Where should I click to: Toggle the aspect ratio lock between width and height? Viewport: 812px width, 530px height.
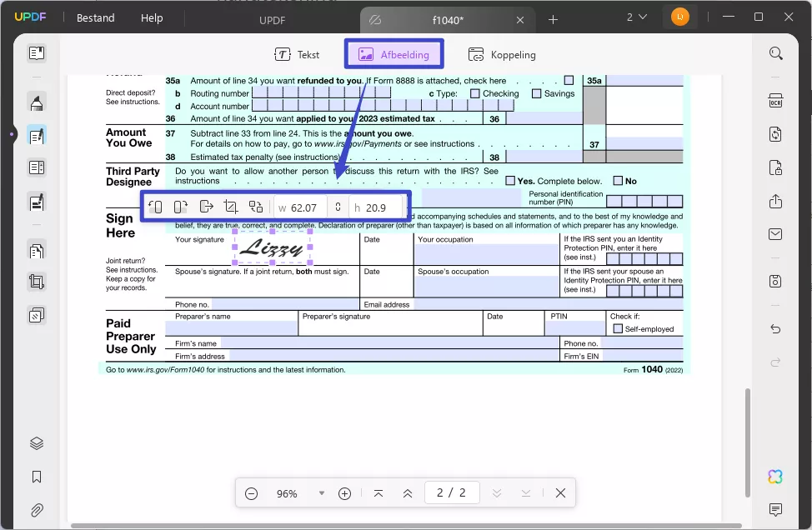pyautogui.click(x=338, y=207)
